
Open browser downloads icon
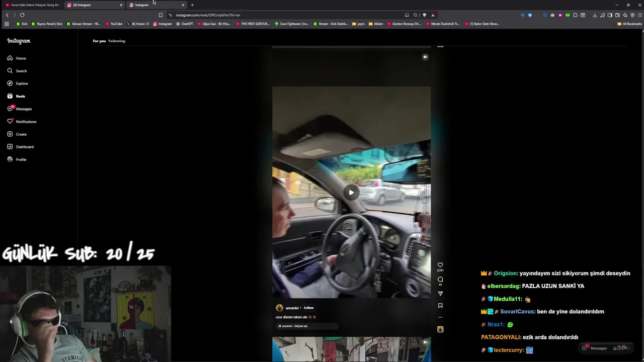pos(595,15)
